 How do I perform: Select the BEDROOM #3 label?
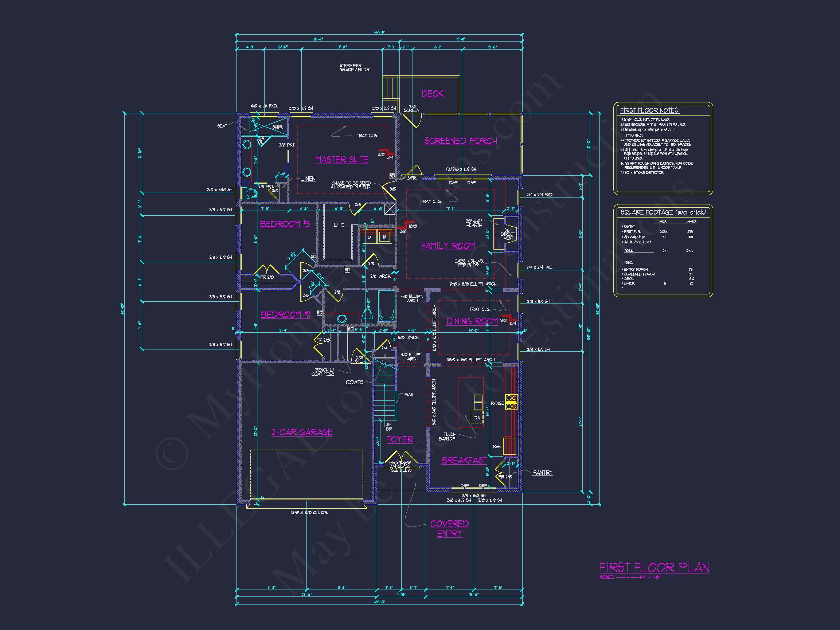click(285, 224)
